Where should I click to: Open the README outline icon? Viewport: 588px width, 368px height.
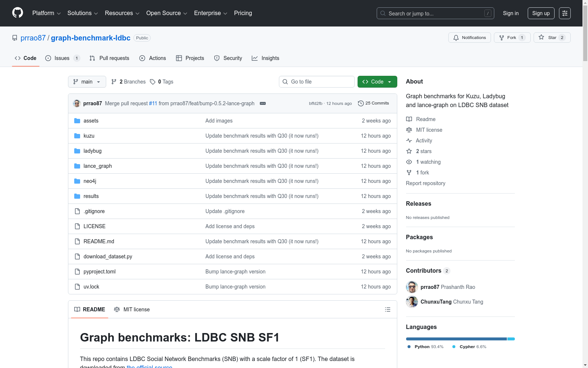[387, 309]
